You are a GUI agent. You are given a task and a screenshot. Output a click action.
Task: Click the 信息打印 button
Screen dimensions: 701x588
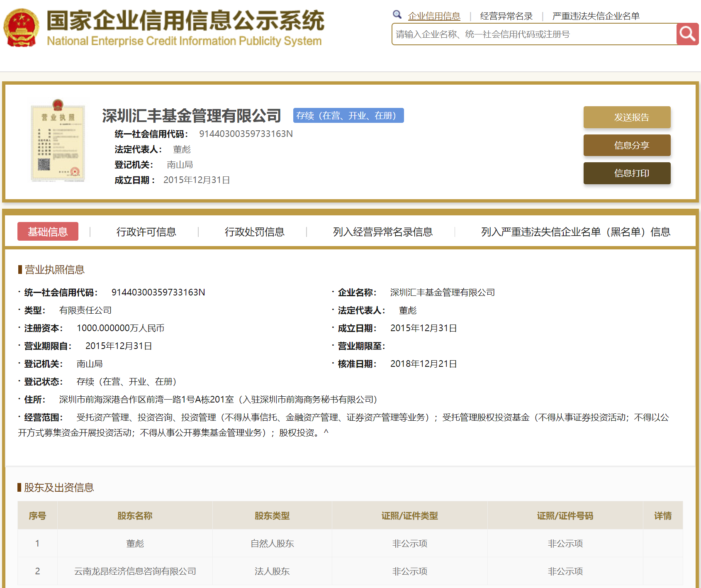coord(627,173)
